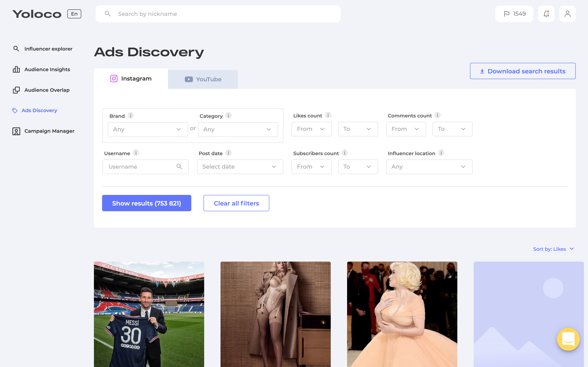Expand the Brand dropdown
This screenshot has width=588, height=367.
pyautogui.click(x=148, y=129)
